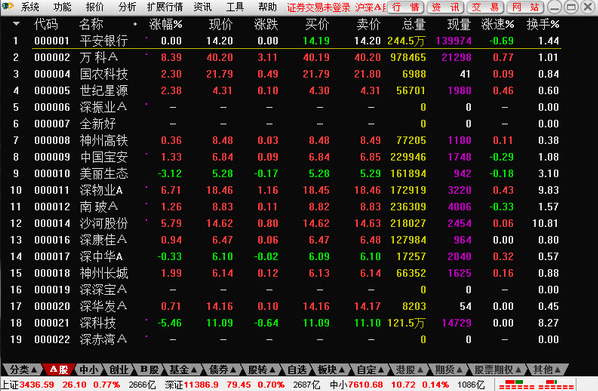The image size is (598, 391).
Task: Select the A股 tab
Action: 59,369
